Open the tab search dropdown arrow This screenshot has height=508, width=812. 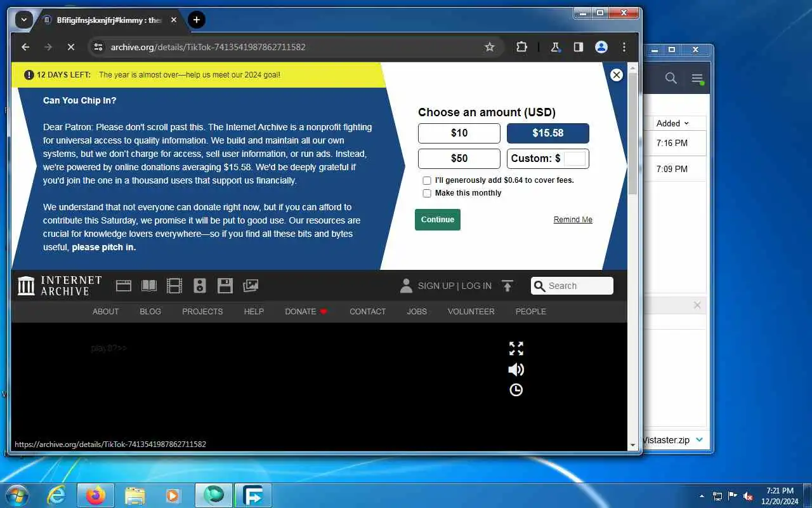(x=24, y=20)
